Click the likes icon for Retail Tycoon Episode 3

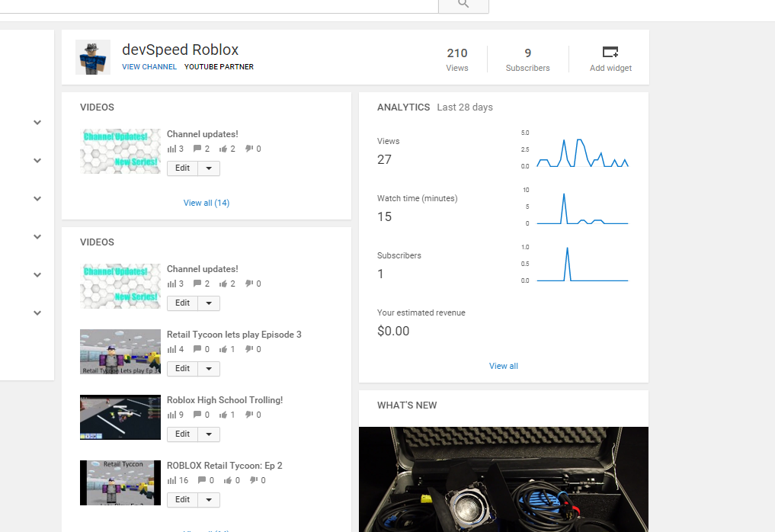tap(223, 349)
